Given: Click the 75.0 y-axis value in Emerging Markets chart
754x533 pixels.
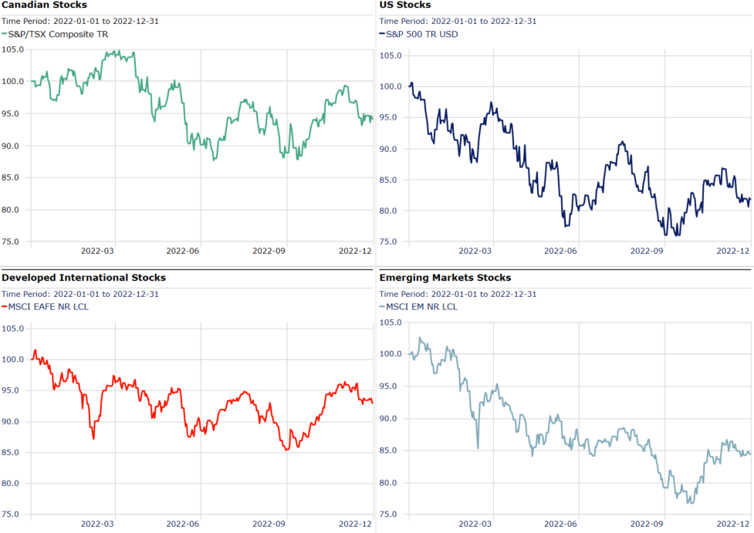Looking at the screenshot, I should tap(389, 514).
